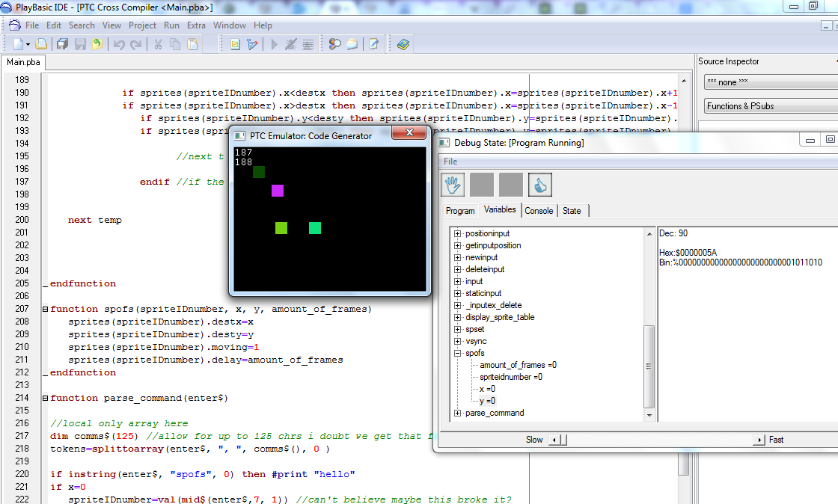The image size is (838, 504).
Task: Click the open envelope icon in toolbar
Action: click(x=352, y=44)
